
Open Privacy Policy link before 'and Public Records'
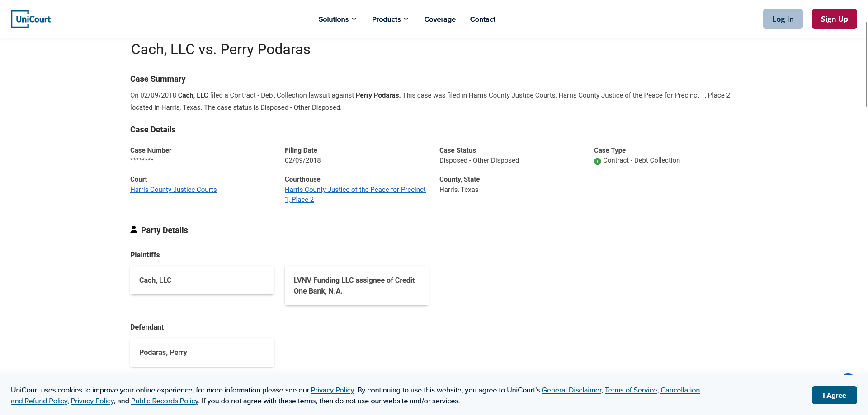coord(92,401)
